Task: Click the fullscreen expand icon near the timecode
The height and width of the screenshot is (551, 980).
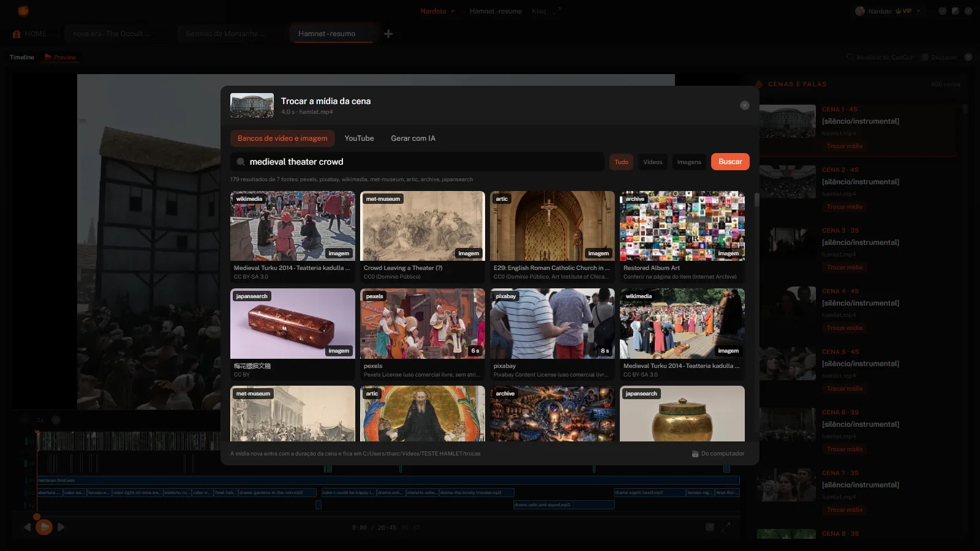Action: (725, 527)
